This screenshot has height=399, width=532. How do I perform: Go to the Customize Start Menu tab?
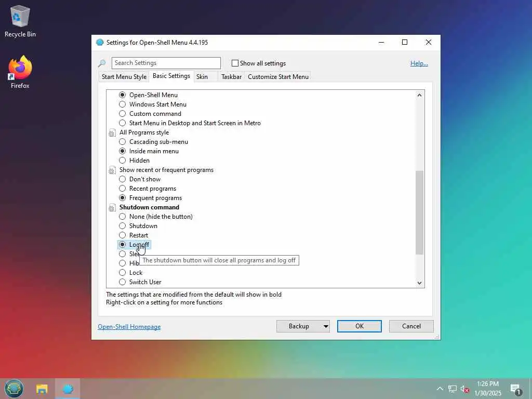278,77
